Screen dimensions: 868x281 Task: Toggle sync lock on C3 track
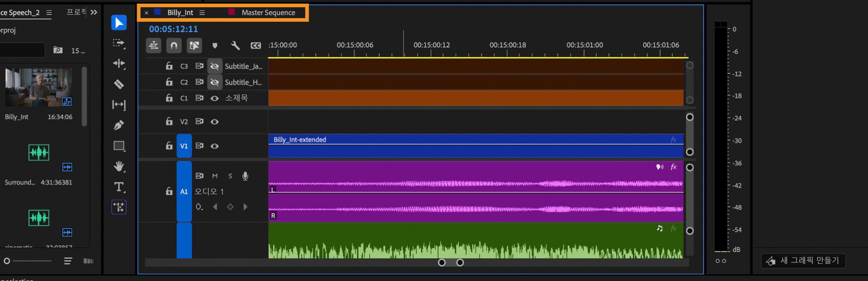(x=199, y=66)
